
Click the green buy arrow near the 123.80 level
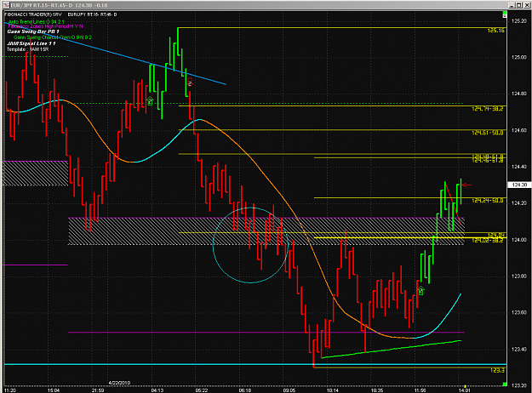pos(421,290)
